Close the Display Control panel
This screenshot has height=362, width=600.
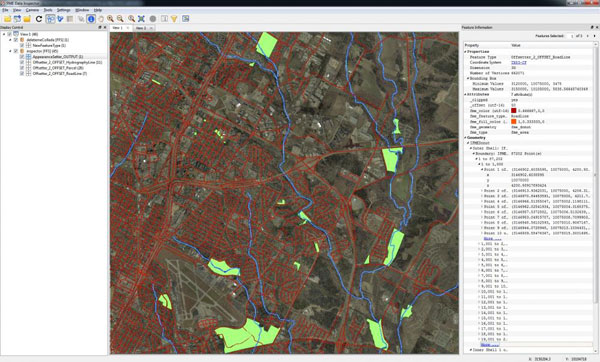coord(105,28)
